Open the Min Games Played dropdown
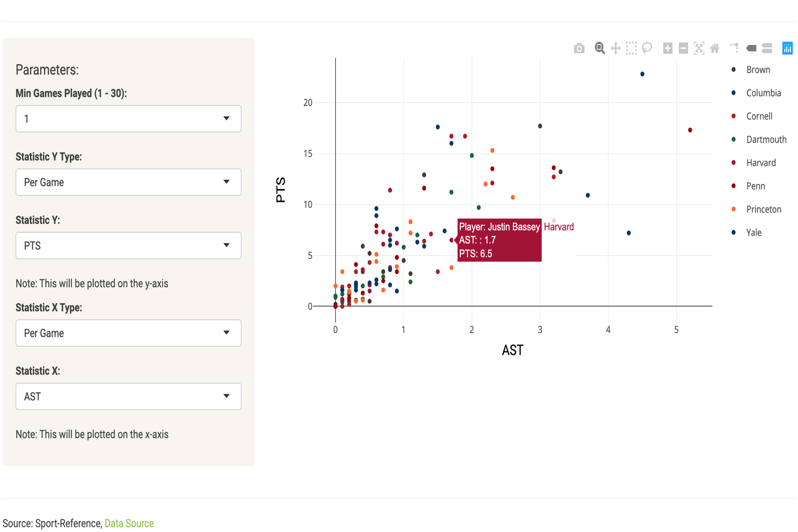Viewport: 798px width, 532px height. click(x=128, y=119)
